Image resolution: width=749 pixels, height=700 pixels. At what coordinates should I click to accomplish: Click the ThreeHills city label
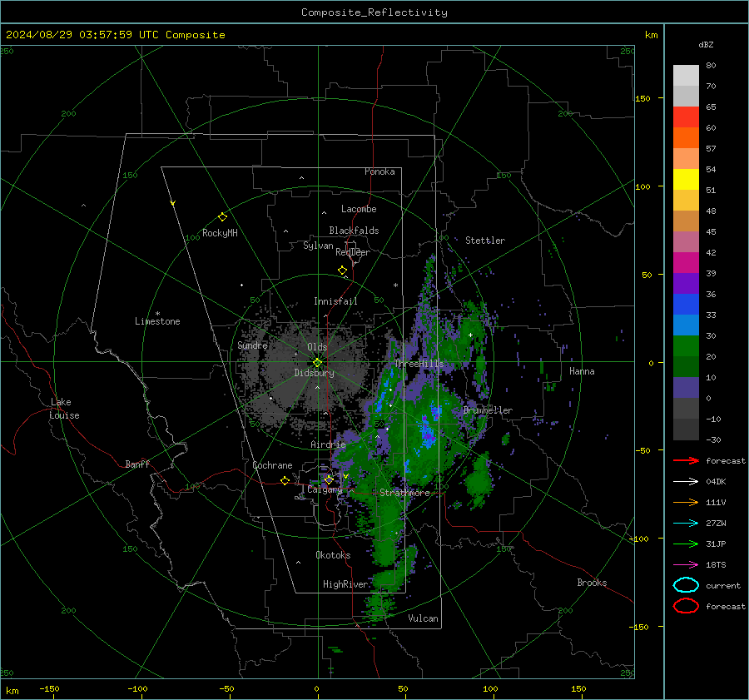pos(419,364)
